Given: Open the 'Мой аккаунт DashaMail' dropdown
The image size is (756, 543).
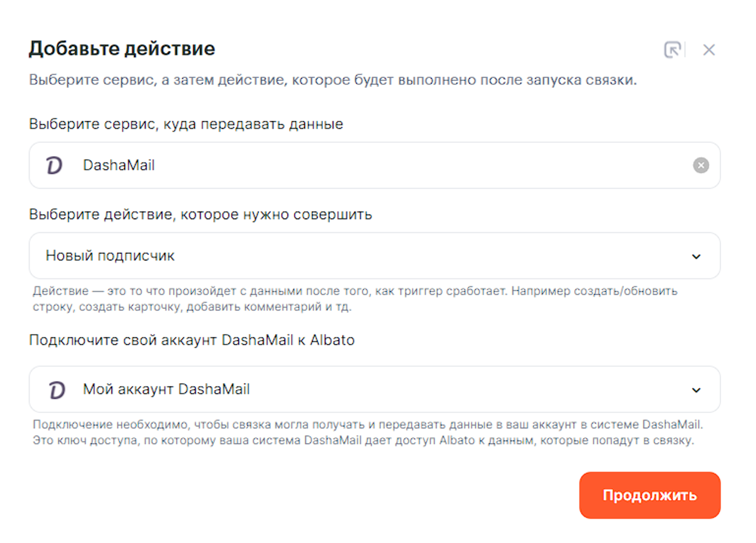Looking at the screenshot, I should pos(344,389).
